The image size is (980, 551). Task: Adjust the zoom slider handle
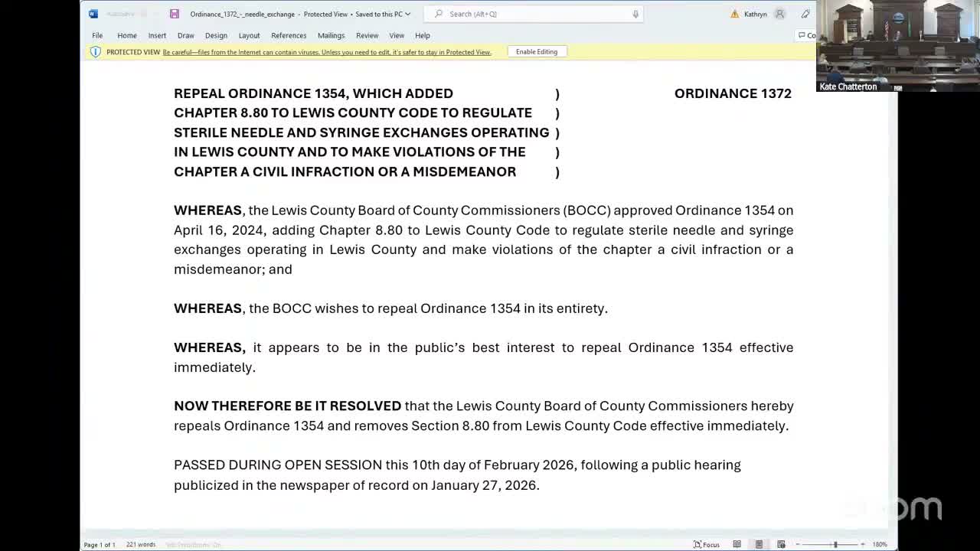pos(835,544)
